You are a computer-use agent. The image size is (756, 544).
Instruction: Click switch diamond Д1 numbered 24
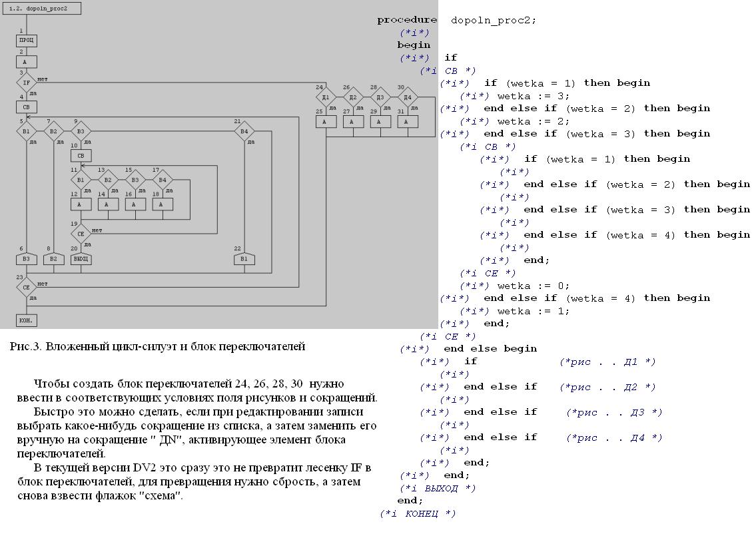click(x=325, y=98)
